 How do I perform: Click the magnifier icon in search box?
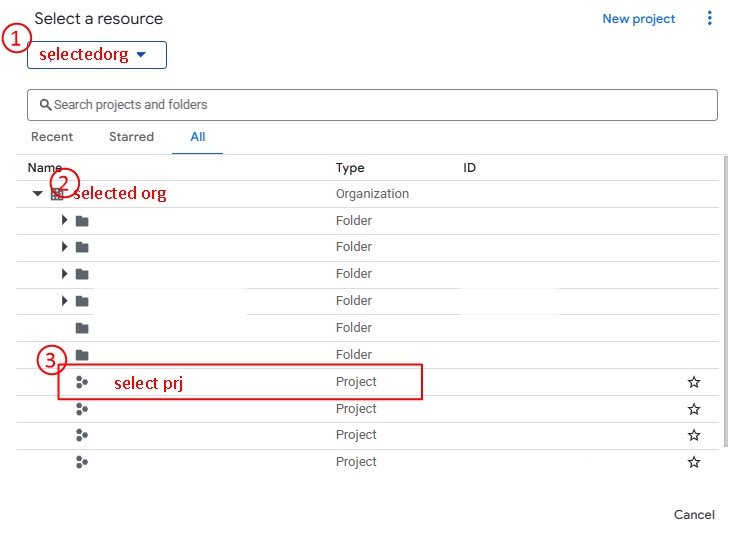click(45, 105)
